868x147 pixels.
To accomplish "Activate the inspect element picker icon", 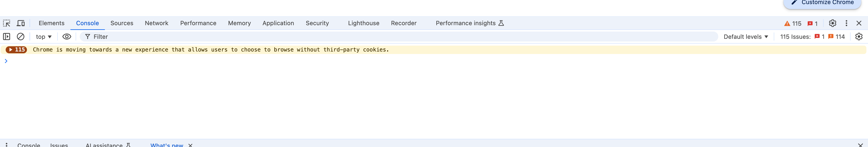I will [x=7, y=23].
